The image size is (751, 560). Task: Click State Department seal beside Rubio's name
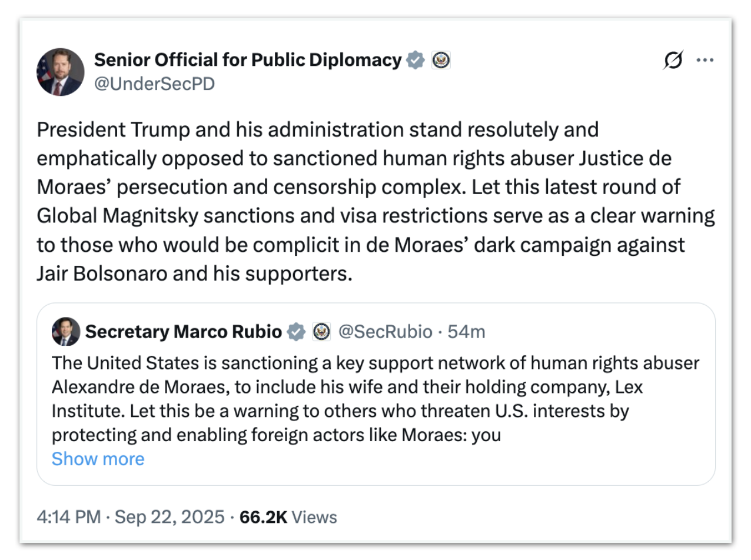click(x=321, y=332)
